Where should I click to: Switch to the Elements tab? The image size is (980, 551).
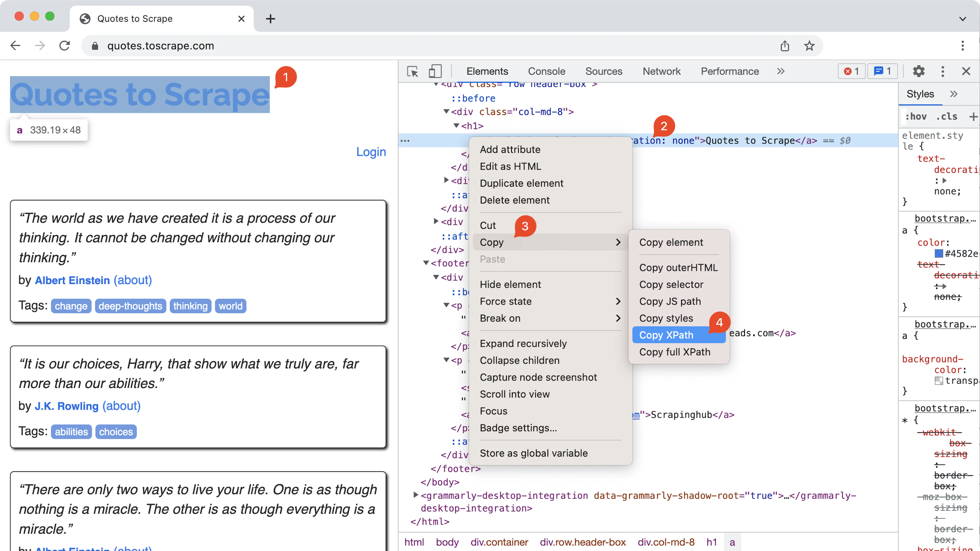pos(487,71)
